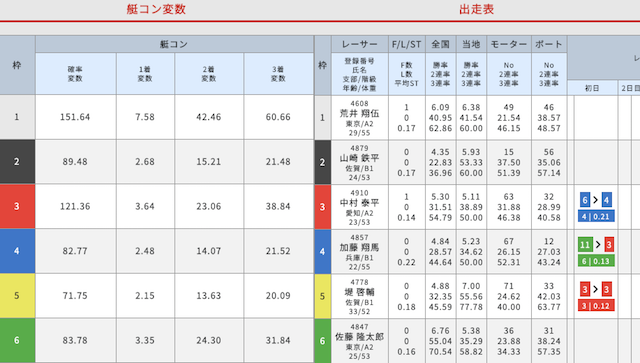
Task: Click the red 3 | 0.12 ST badge
Action: (596, 305)
